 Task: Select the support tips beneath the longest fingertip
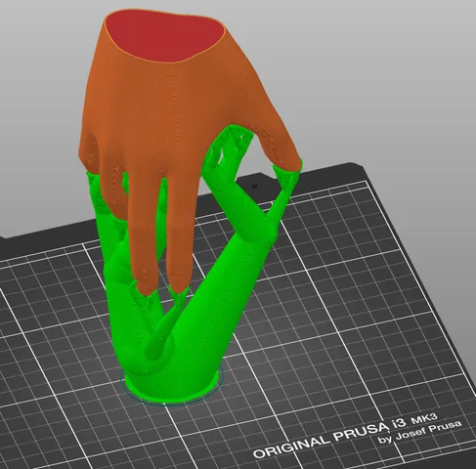[x=147, y=295]
